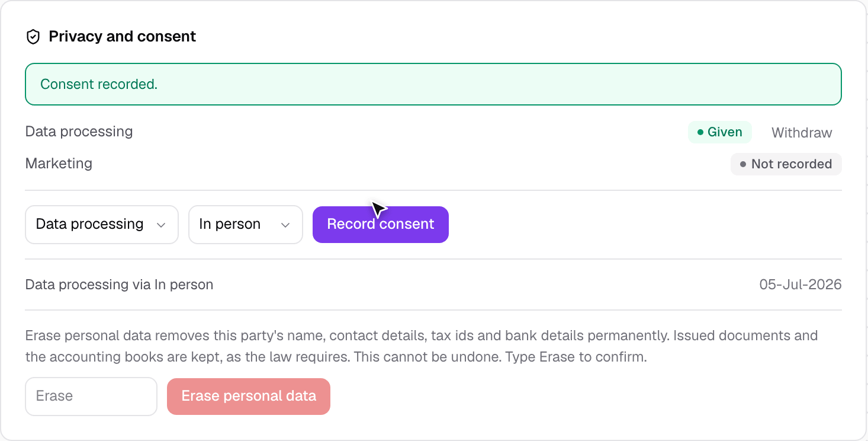Viewport: 868px width, 441px height.
Task: Withdraw the Data processing consent
Action: [802, 133]
